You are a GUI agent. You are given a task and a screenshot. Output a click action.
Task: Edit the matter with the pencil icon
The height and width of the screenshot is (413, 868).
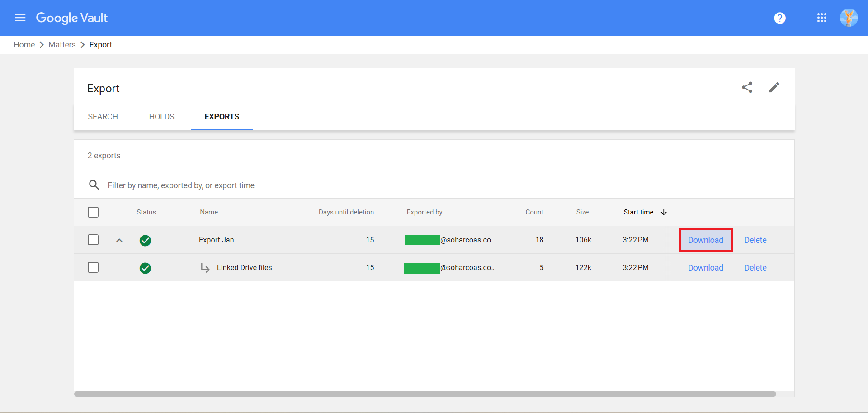pyautogui.click(x=774, y=87)
